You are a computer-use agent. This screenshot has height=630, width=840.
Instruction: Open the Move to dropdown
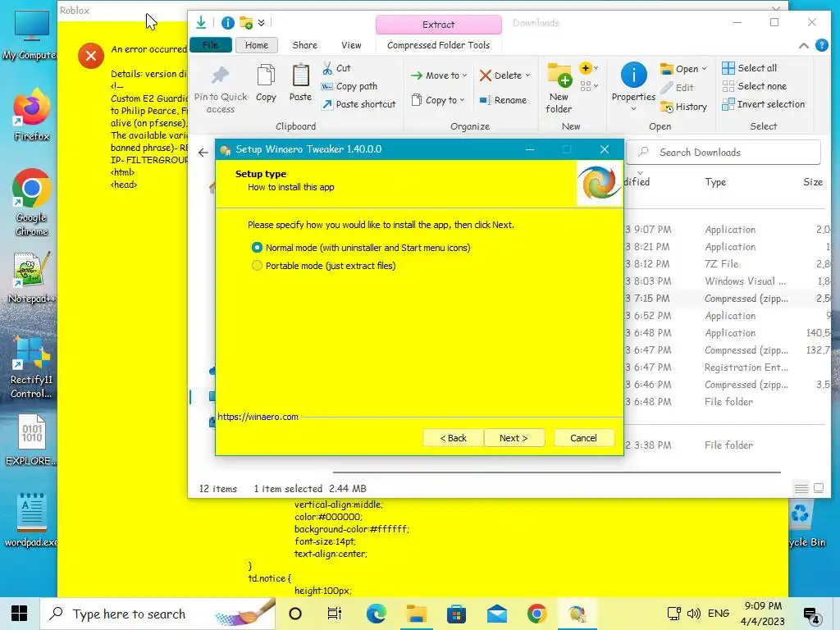pos(439,75)
